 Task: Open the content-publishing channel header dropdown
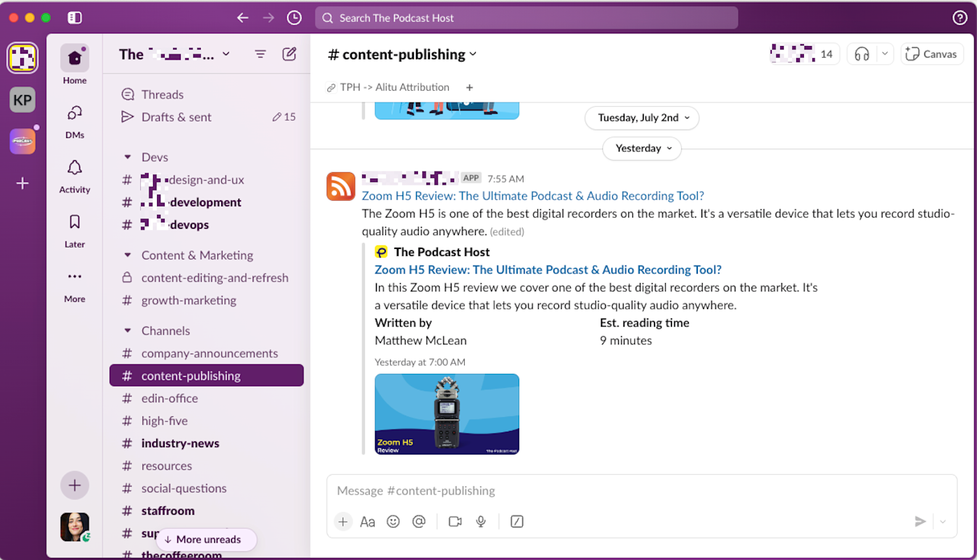(403, 54)
